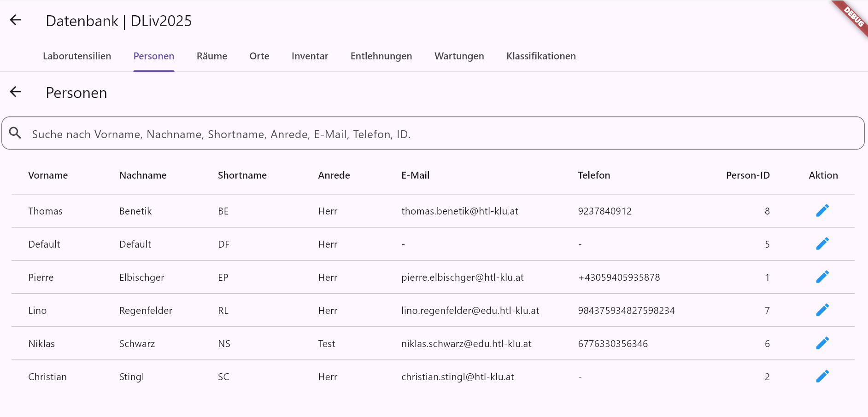
Task: Edit the Default Default person row
Action: [822, 244]
